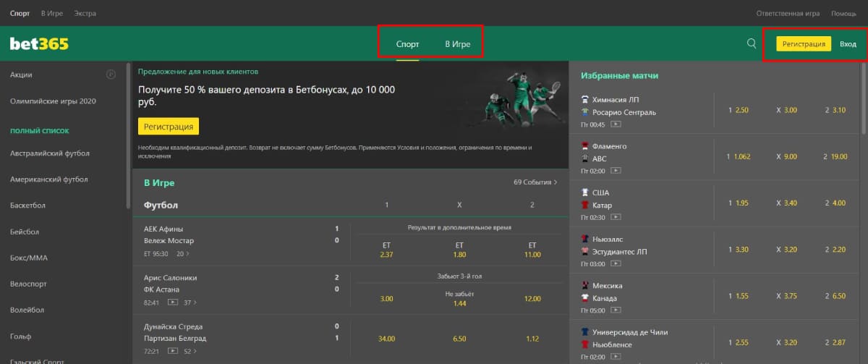Select Велоспорт in sports list
Image resolution: width=868 pixels, height=364 pixels.
[x=27, y=284]
